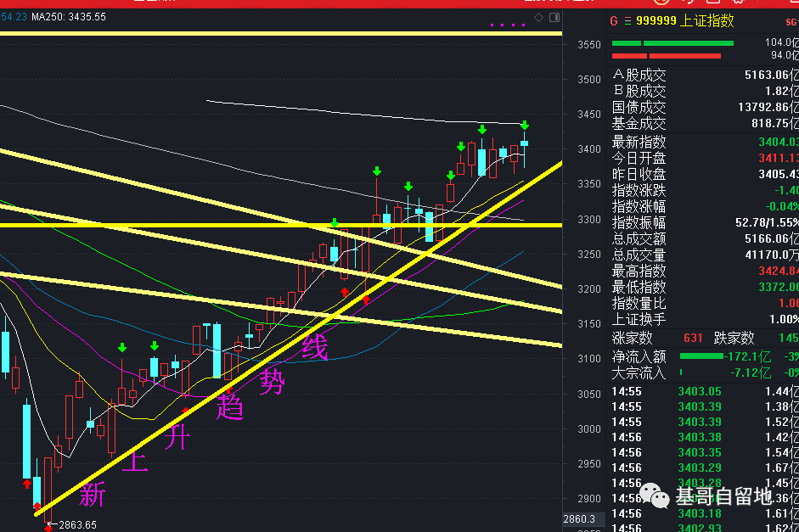Click the 今日开盘 row
Image resolution: width=799 pixels, height=532 pixels.
click(x=706, y=159)
